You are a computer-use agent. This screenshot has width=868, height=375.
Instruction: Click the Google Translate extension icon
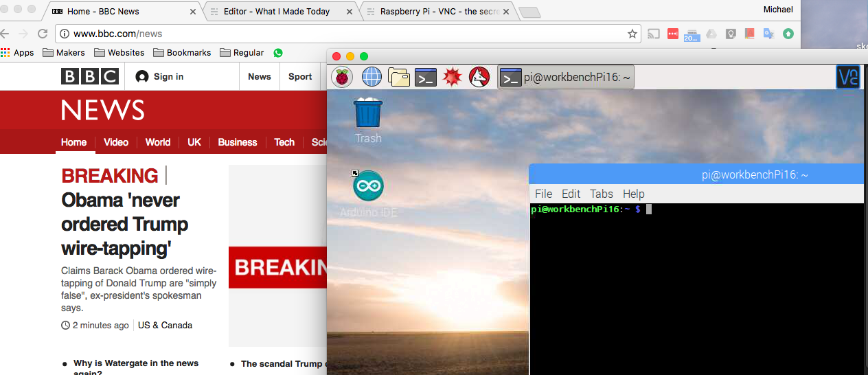click(769, 34)
